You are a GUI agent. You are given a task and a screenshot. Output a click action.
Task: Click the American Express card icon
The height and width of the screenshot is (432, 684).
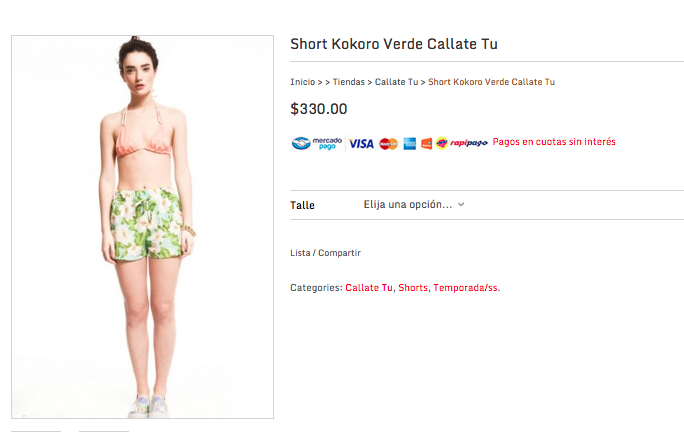[x=409, y=144]
